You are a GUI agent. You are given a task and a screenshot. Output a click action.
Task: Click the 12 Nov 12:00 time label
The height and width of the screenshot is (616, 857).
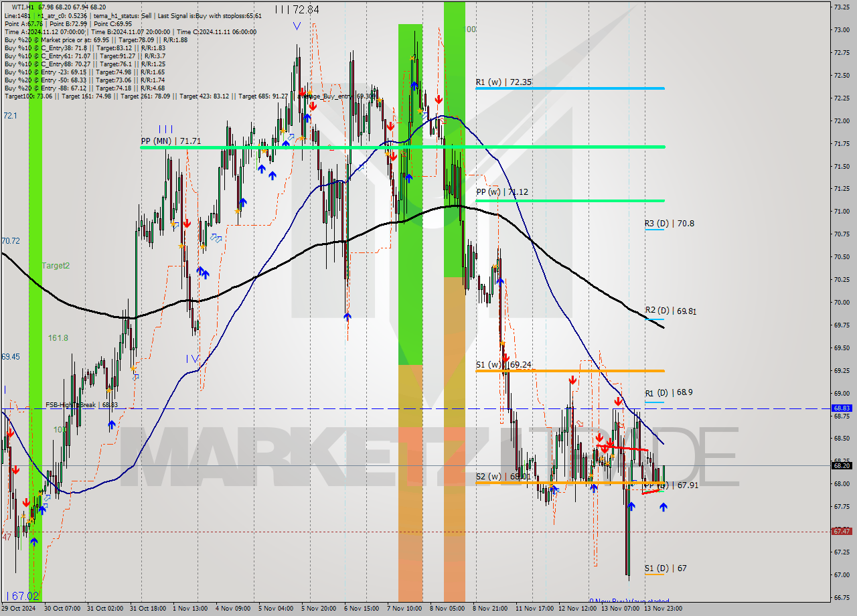(x=577, y=609)
